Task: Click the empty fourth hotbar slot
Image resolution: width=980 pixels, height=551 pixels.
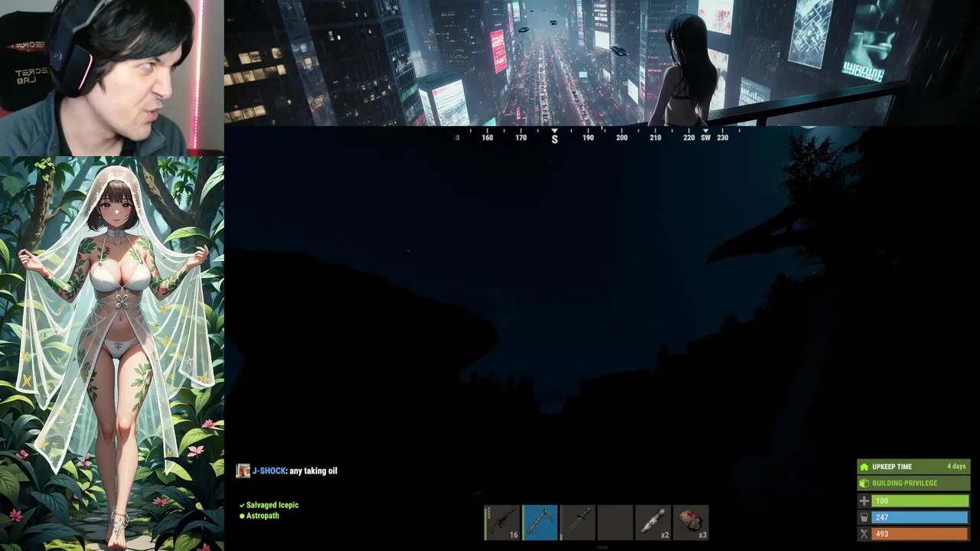Action: pos(615,523)
